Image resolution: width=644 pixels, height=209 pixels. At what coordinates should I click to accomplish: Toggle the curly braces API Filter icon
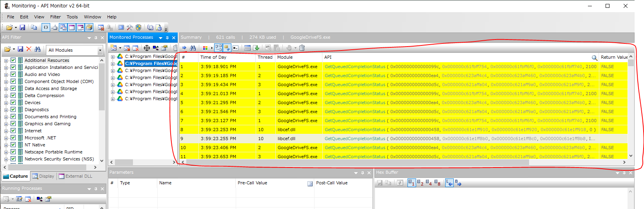[x=46, y=27]
